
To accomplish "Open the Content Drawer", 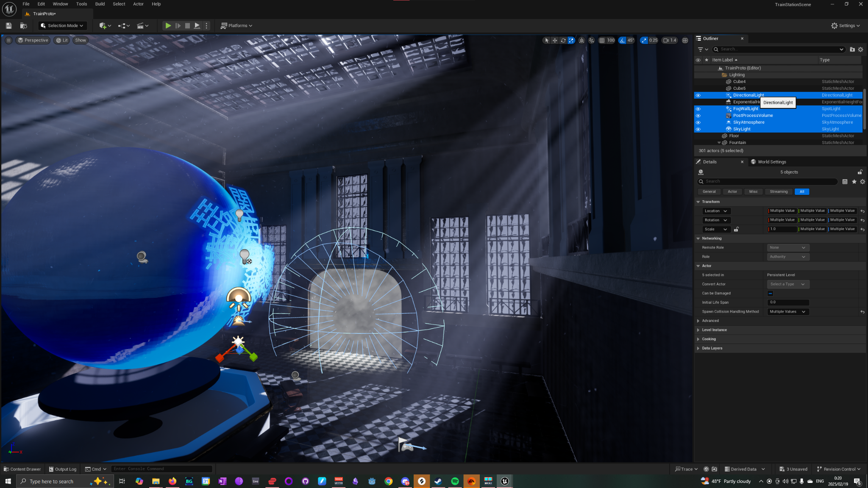I will click(22, 469).
